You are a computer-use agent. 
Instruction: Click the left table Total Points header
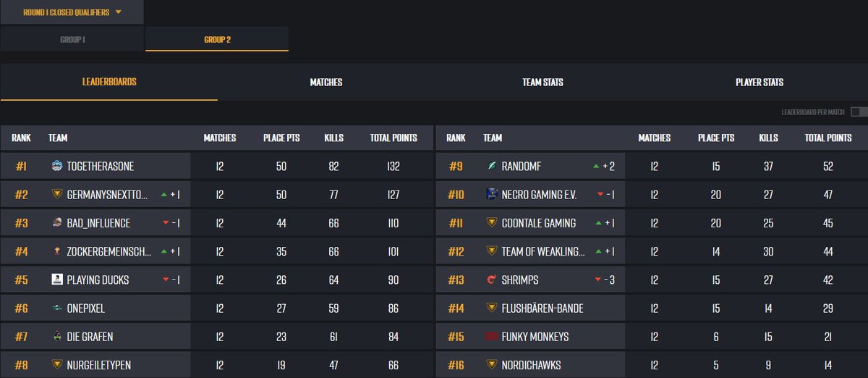click(x=393, y=138)
